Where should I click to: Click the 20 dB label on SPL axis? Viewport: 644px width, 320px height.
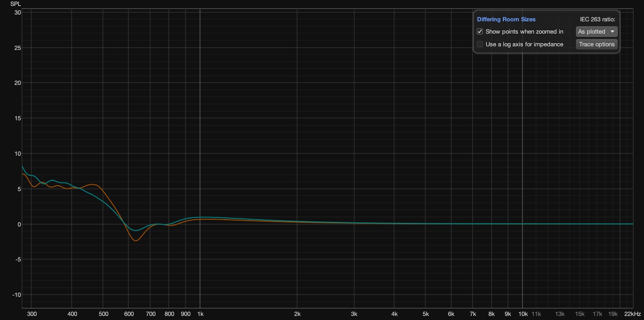point(18,83)
